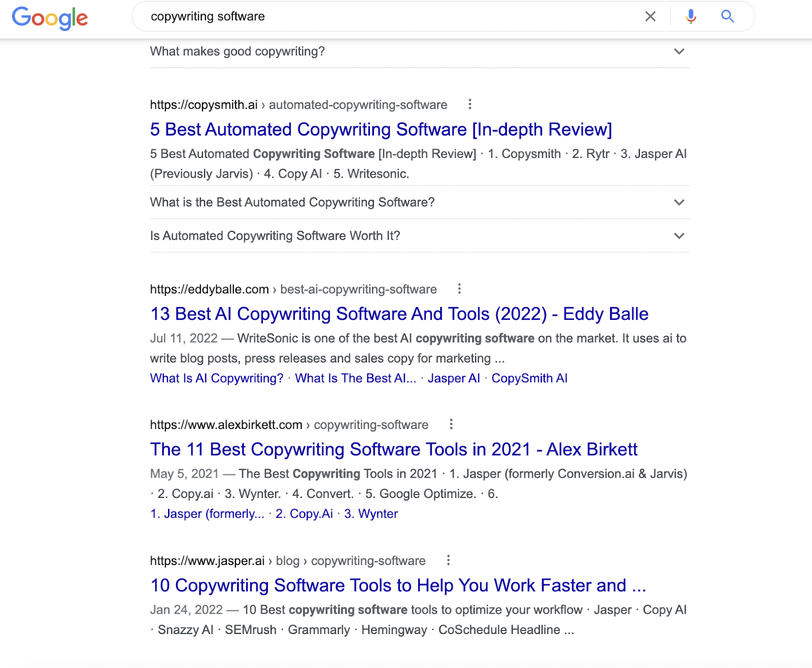
Task: Click the 'May 5, 2021' result date
Action: point(184,474)
